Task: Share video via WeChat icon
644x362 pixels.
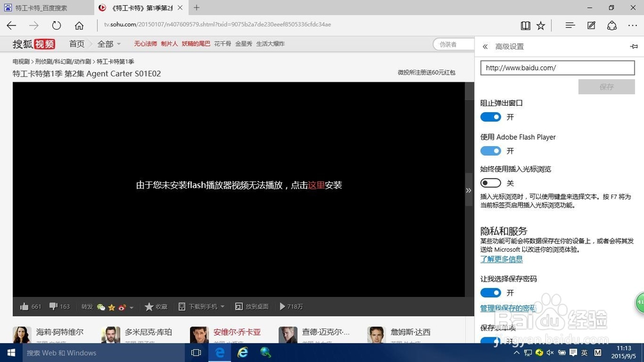Action: [x=101, y=307]
